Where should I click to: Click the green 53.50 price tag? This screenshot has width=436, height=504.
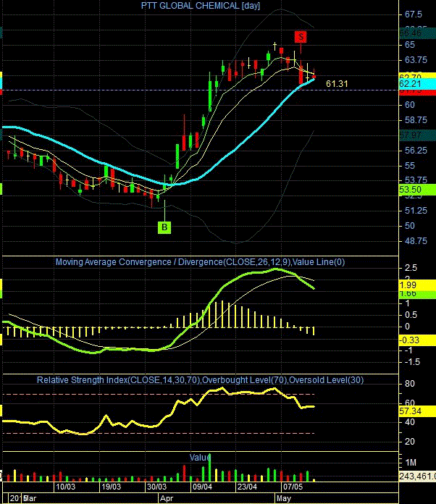point(417,190)
